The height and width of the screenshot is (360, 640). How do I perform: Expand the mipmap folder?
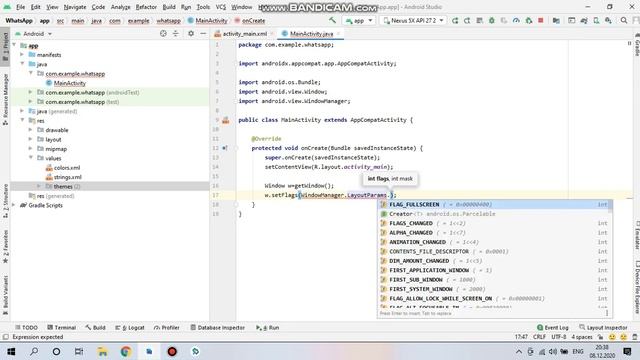tap(30, 149)
